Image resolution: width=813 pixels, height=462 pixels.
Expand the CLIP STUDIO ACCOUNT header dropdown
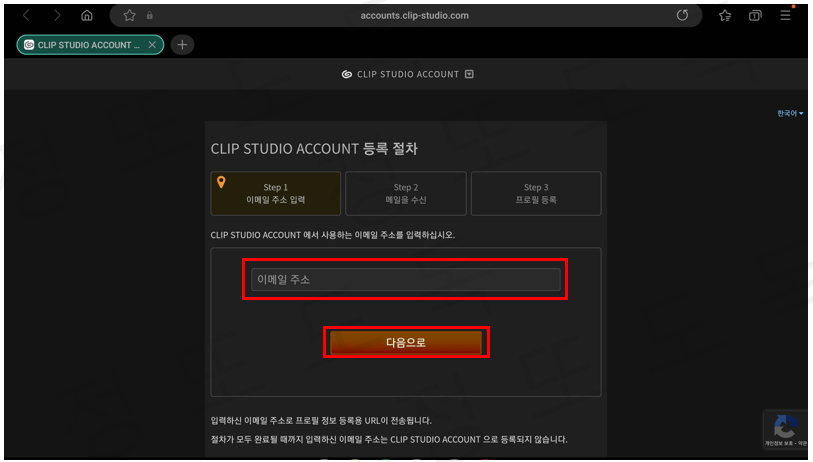(x=469, y=74)
